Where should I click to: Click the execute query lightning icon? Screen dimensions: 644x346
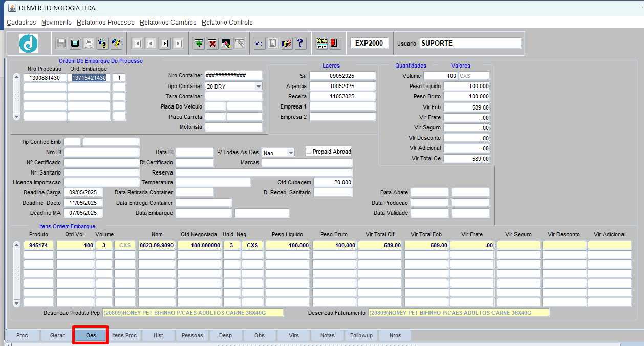coord(116,44)
